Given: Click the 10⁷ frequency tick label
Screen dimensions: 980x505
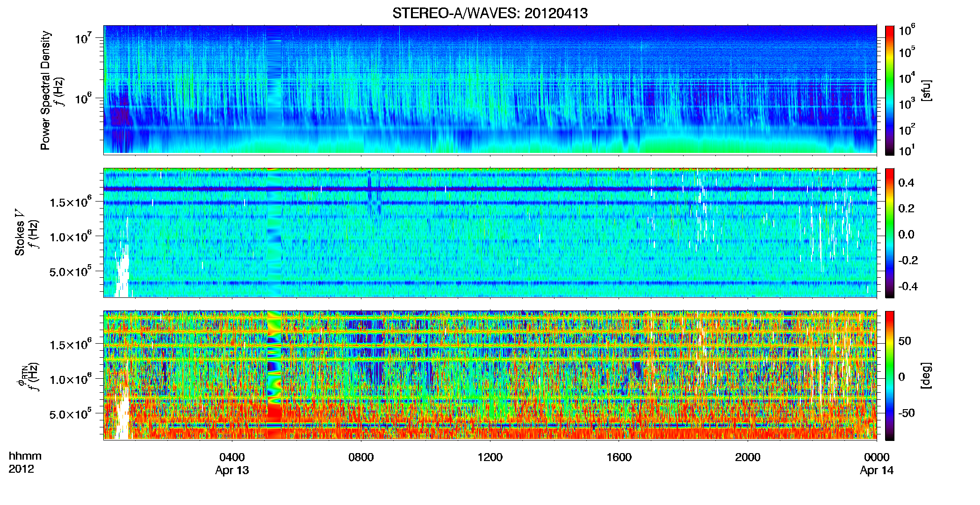Looking at the screenshot, I should coord(83,38).
